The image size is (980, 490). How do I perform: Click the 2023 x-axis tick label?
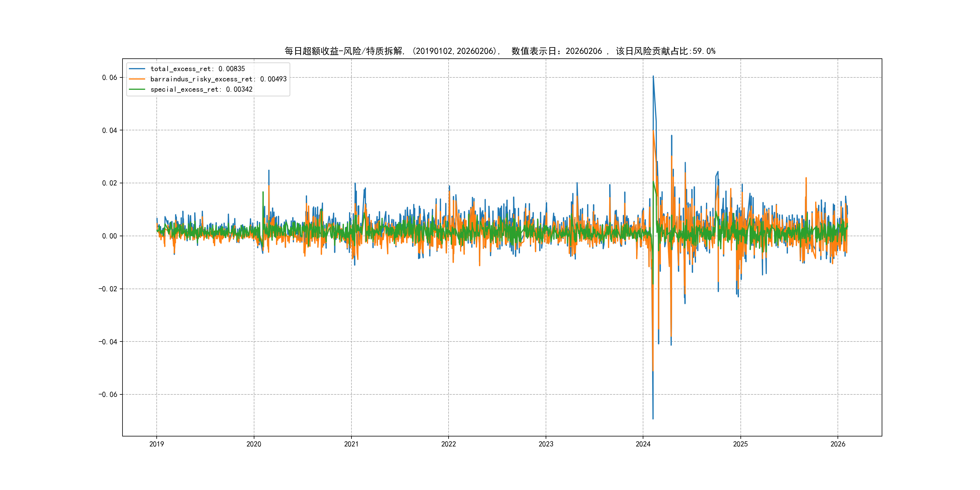coord(546,444)
